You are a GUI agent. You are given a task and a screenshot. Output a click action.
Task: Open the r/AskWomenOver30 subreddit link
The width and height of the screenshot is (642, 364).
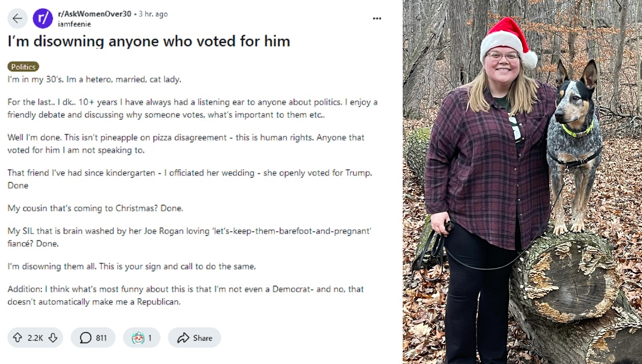coord(94,14)
